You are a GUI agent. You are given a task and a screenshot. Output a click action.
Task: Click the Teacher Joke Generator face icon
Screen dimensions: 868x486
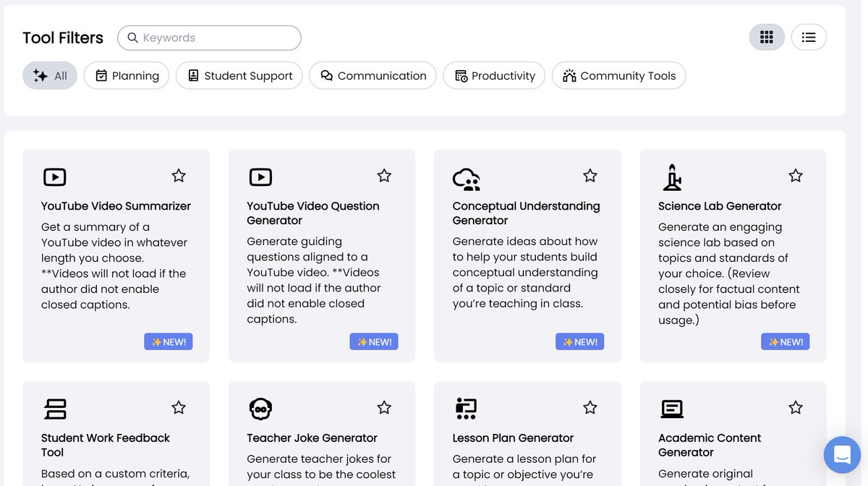click(x=260, y=409)
